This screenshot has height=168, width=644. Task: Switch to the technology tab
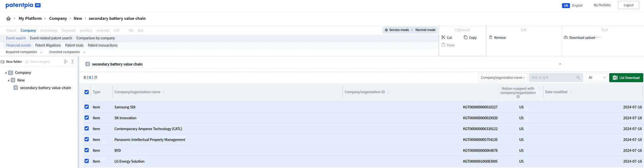pyautogui.click(x=49, y=30)
